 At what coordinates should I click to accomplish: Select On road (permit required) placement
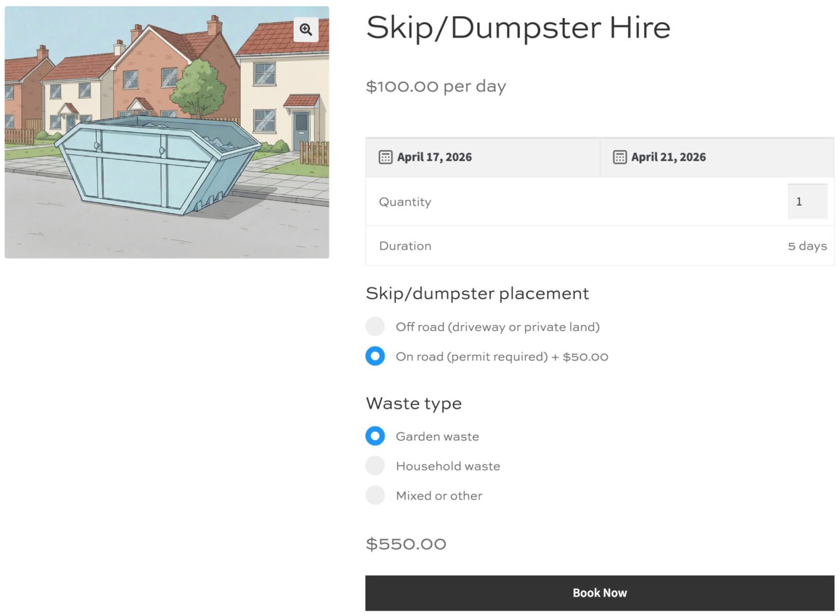pos(375,356)
